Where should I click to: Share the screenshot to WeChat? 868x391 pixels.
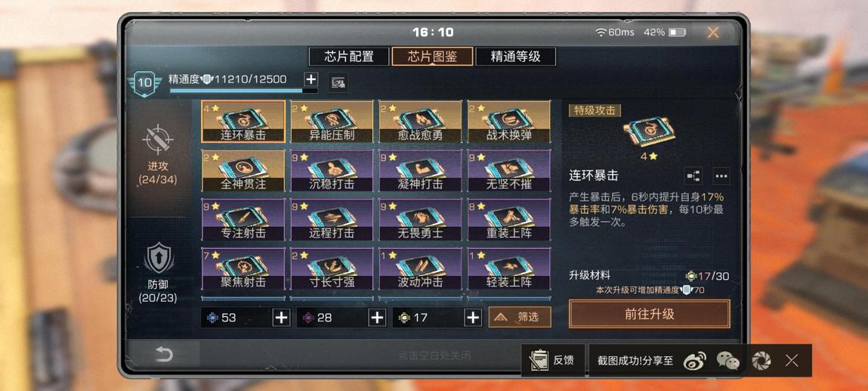tap(728, 361)
